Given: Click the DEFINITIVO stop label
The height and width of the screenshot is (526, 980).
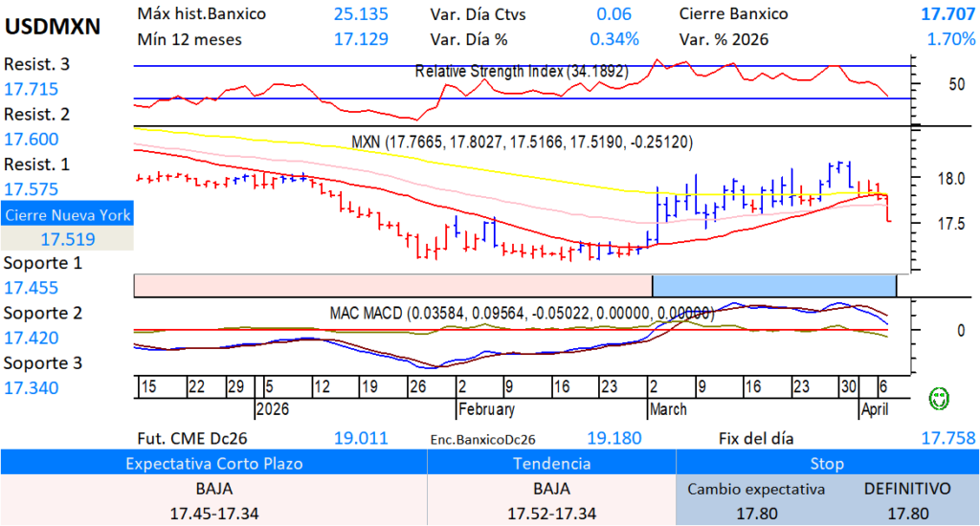Looking at the screenshot, I should click(x=907, y=489).
